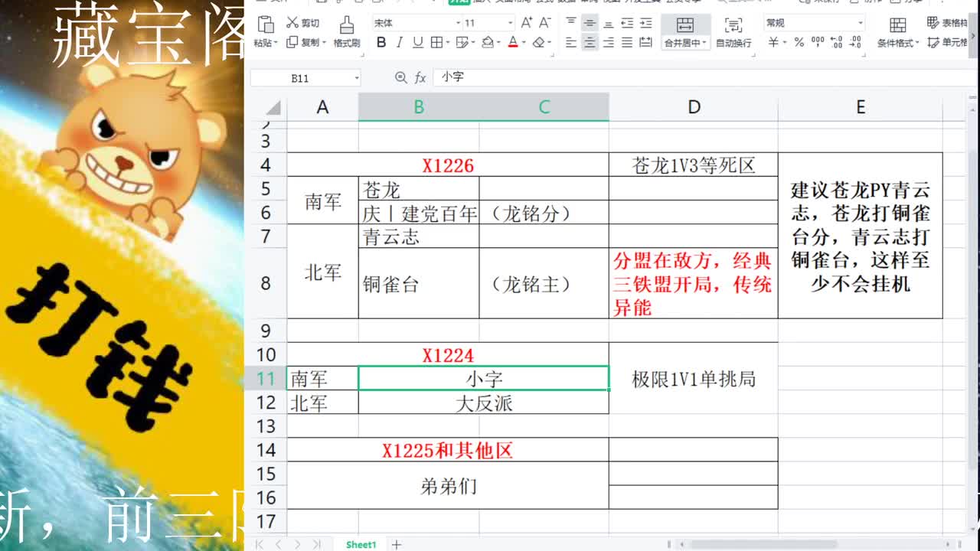The image size is (980, 551).
Task: Toggle middle vertical alignment
Action: coord(590,23)
